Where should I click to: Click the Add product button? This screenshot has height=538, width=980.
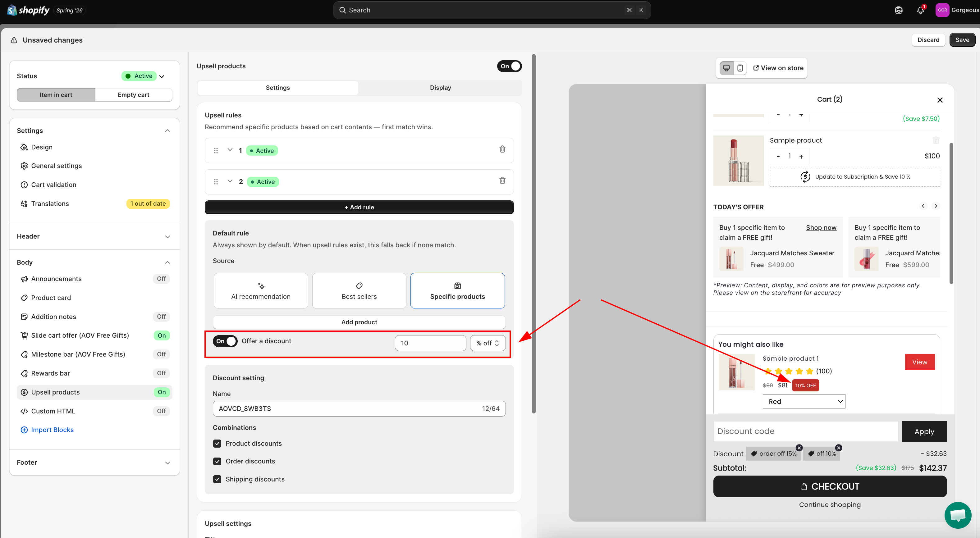[x=359, y=322]
